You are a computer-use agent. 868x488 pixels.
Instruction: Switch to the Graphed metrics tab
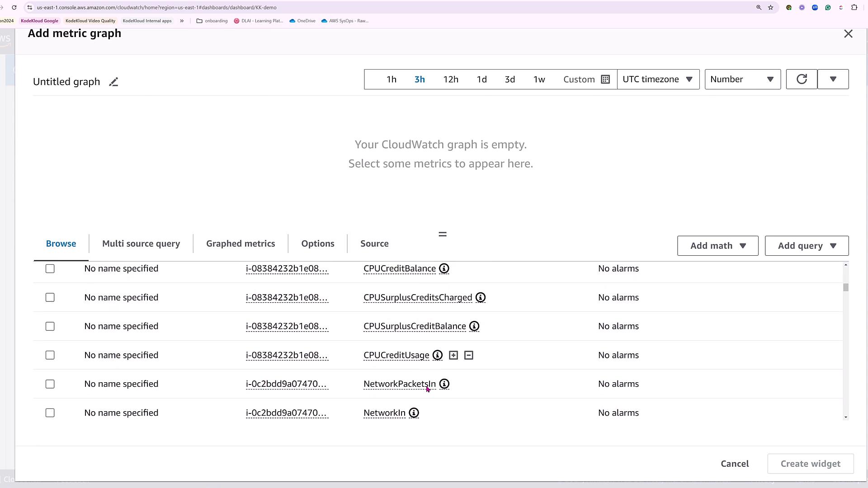(241, 244)
